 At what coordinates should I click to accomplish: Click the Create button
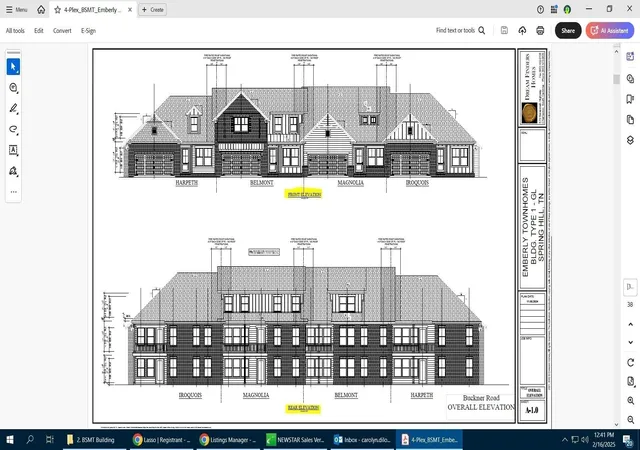[x=153, y=9]
